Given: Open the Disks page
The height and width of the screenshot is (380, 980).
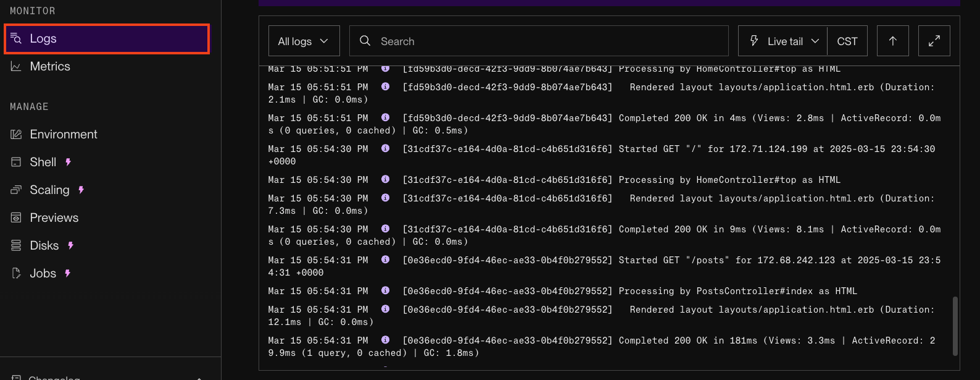Looking at the screenshot, I should tap(44, 246).
